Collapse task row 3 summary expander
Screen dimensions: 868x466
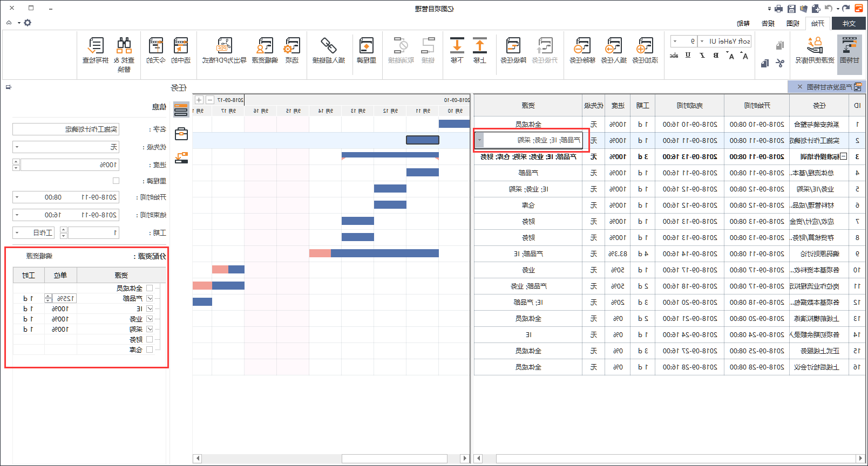click(x=844, y=156)
